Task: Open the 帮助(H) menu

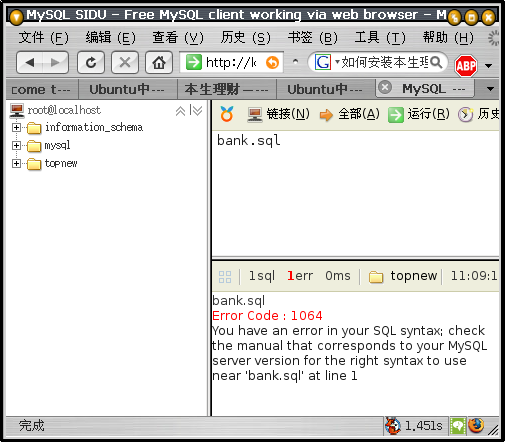Action: tap(448, 37)
